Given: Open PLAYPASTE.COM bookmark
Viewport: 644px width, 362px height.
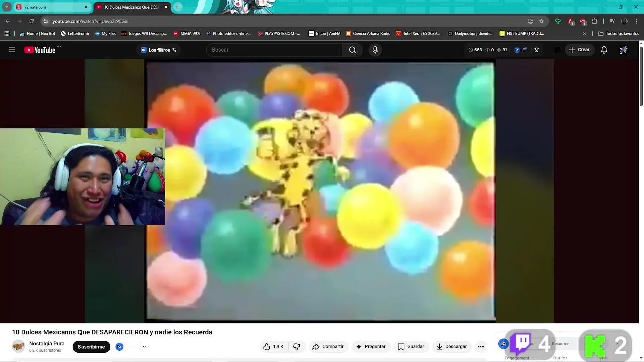Looking at the screenshot, I should point(279,34).
